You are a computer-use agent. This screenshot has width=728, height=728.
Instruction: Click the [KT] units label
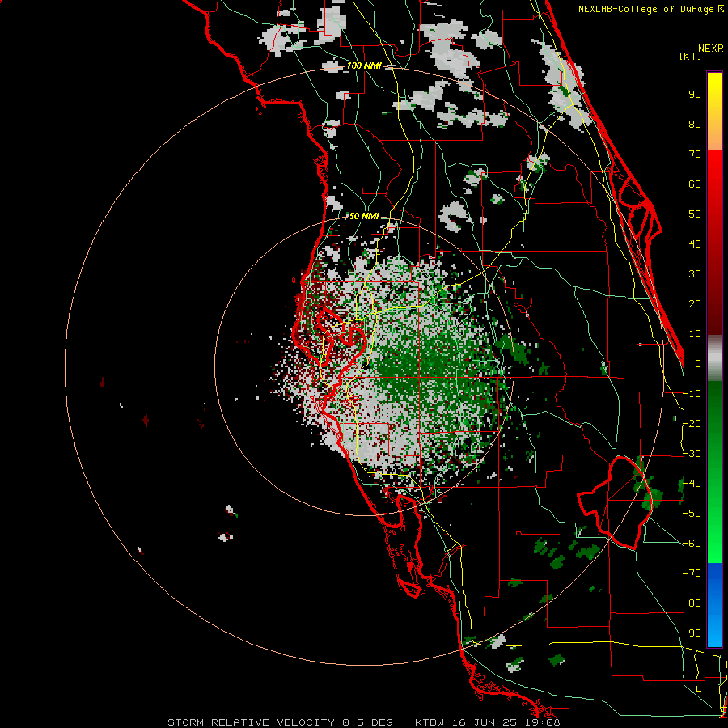coord(691,56)
